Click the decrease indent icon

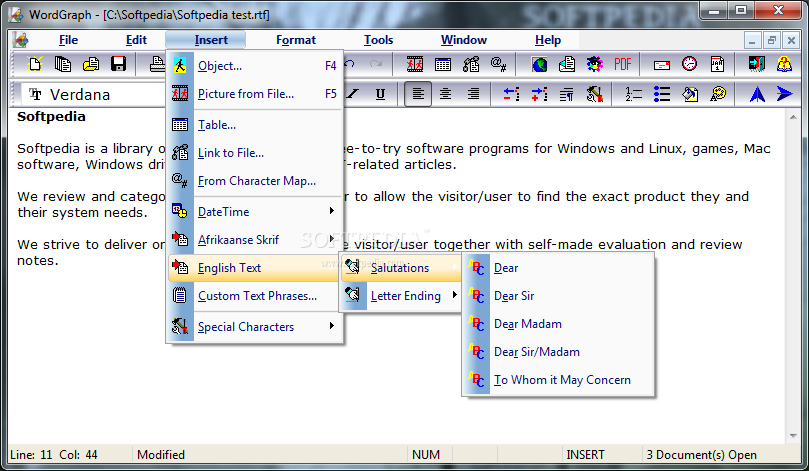pos(511,94)
